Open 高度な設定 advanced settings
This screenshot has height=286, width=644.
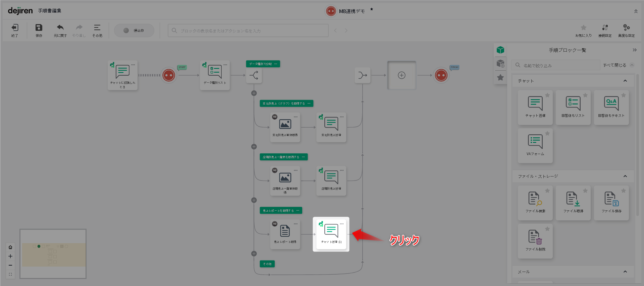pyautogui.click(x=627, y=30)
